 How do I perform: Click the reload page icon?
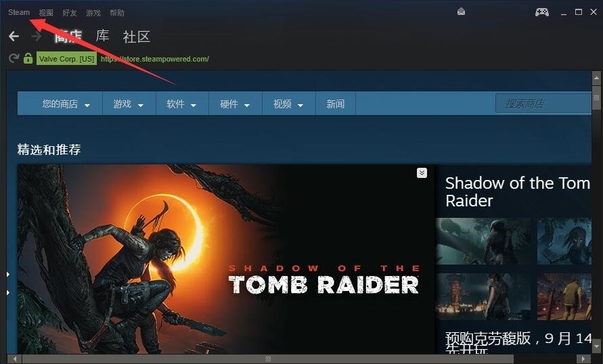click(x=14, y=58)
